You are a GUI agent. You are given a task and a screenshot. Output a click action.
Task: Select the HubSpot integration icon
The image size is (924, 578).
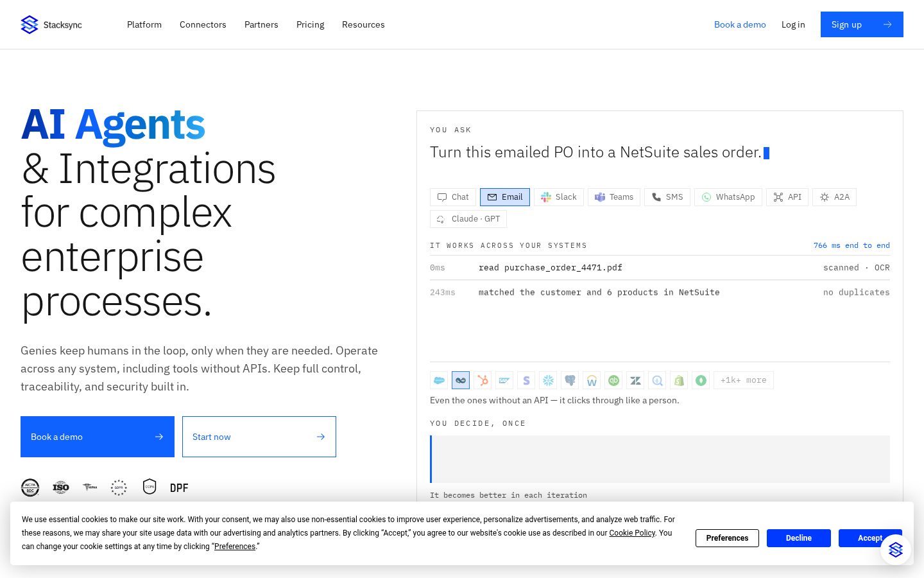pos(483,380)
